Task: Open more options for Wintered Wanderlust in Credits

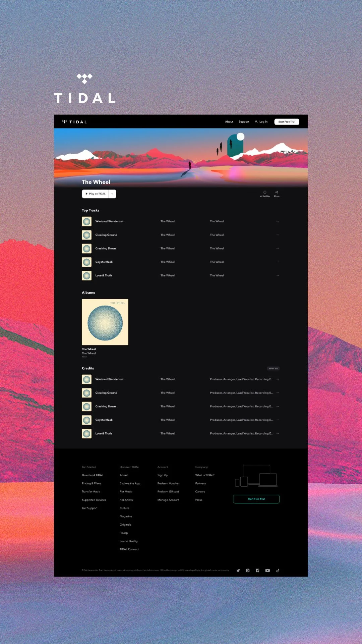Action: coord(278,379)
